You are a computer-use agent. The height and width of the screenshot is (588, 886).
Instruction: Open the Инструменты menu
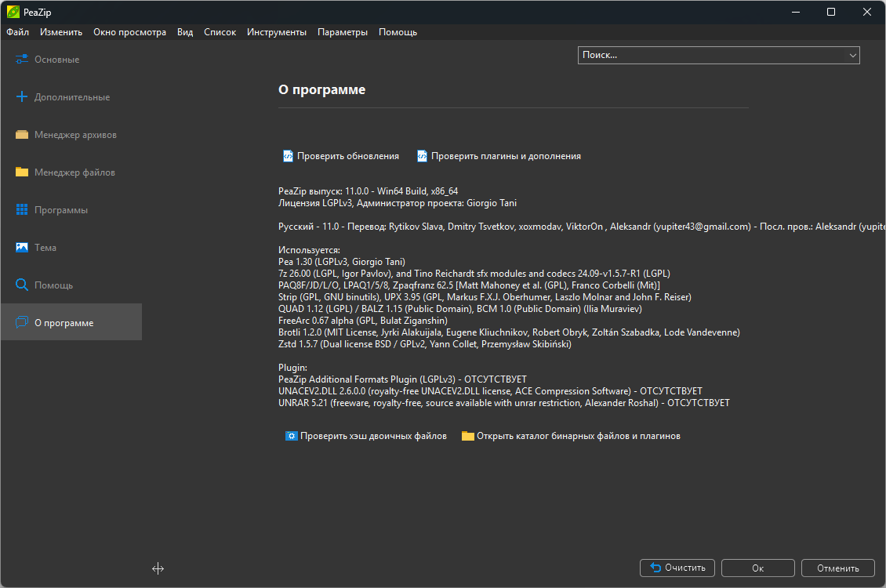(276, 32)
